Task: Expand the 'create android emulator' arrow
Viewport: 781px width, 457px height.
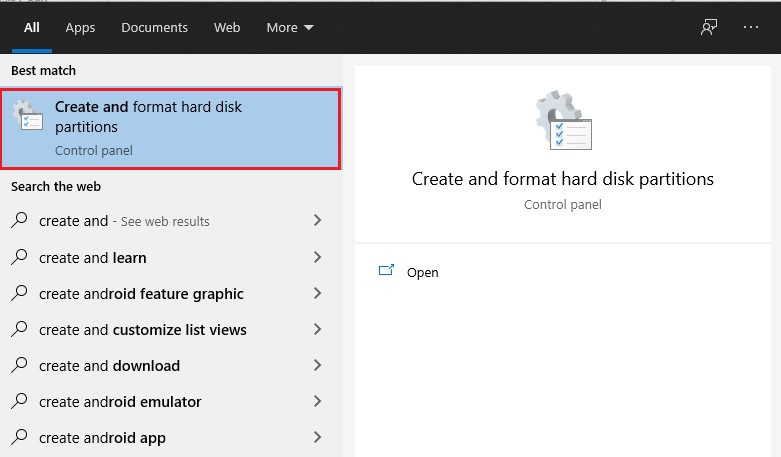Action: click(317, 401)
